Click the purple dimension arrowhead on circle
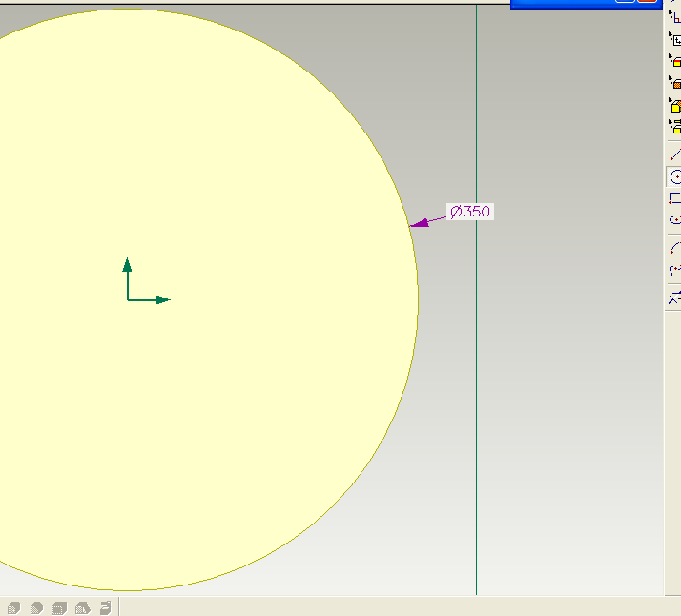The image size is (681, 616). [420, 223]
